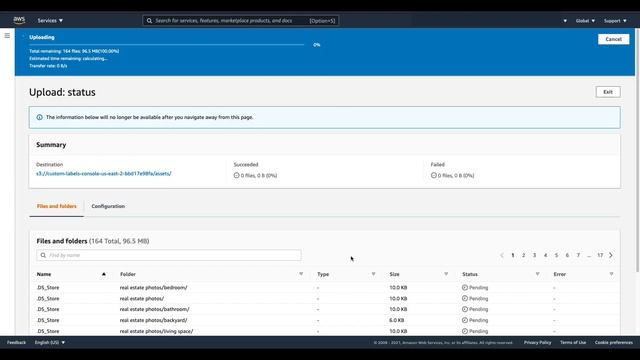Screen dimensions: 640x360
Task: Cancel the upload in progress
Action: (613, 39)
